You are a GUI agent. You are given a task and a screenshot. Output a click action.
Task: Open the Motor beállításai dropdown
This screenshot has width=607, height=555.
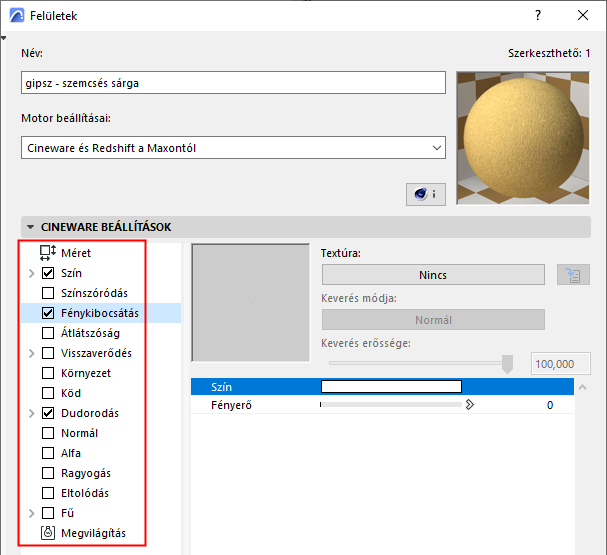pos(233,147)
